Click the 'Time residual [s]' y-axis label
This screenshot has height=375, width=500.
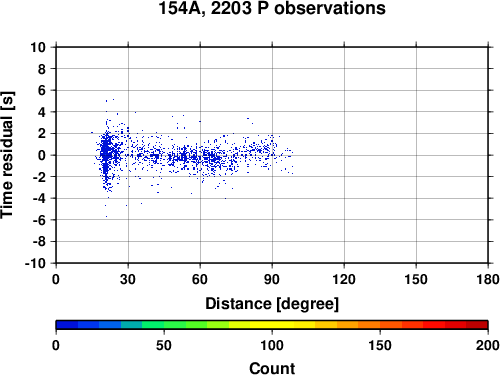pyautogui.click(x=7, y=155)
